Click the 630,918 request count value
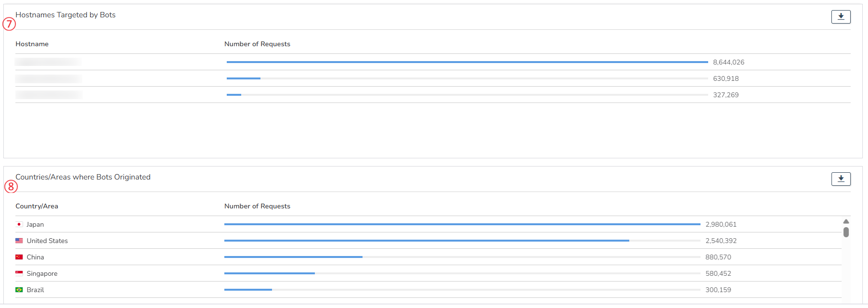This screenshot has width=868, height=308. (x=725, y=79)
